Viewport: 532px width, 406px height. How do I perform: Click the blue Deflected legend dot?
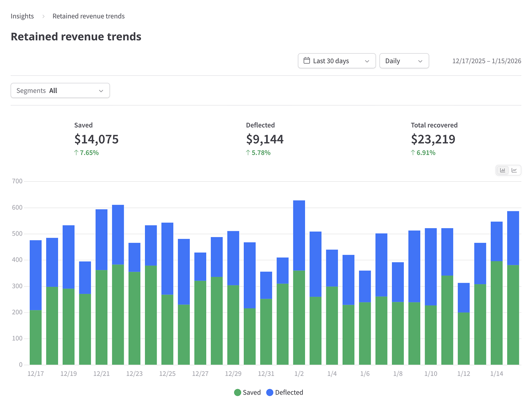pos(270,392)
